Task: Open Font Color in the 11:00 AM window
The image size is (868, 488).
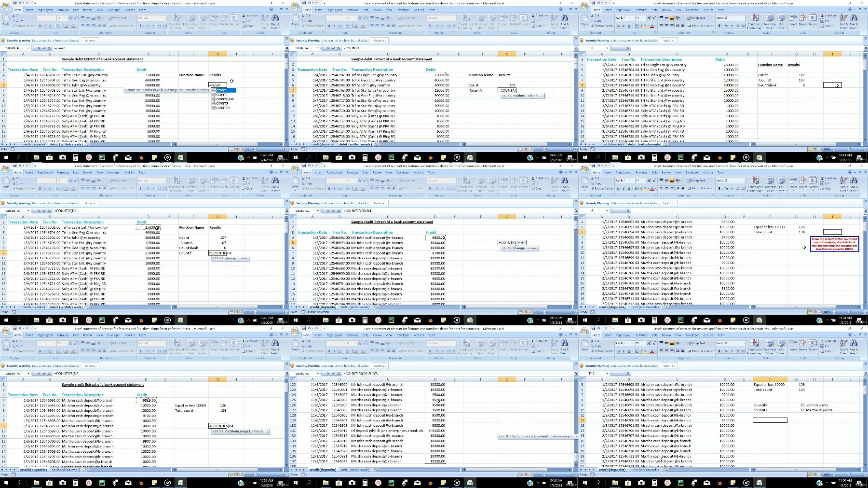Action: point(652,351)
